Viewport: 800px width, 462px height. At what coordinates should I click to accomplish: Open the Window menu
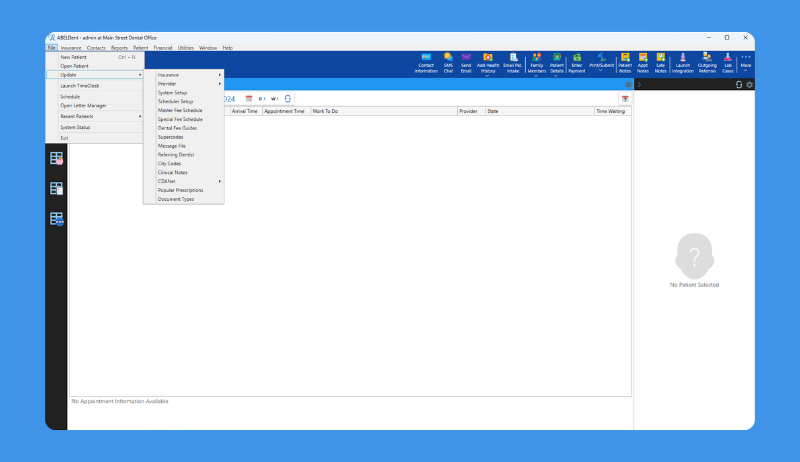(208, 48)
